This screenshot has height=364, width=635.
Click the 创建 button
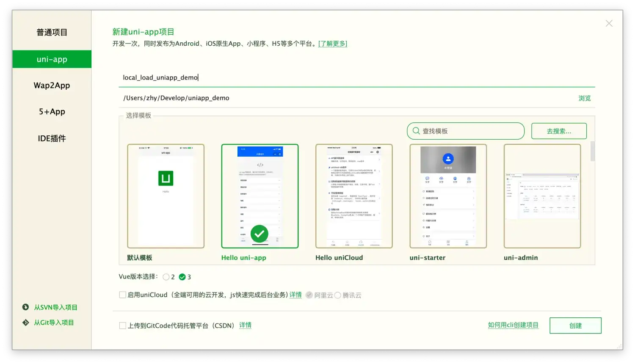pos(575,325)
